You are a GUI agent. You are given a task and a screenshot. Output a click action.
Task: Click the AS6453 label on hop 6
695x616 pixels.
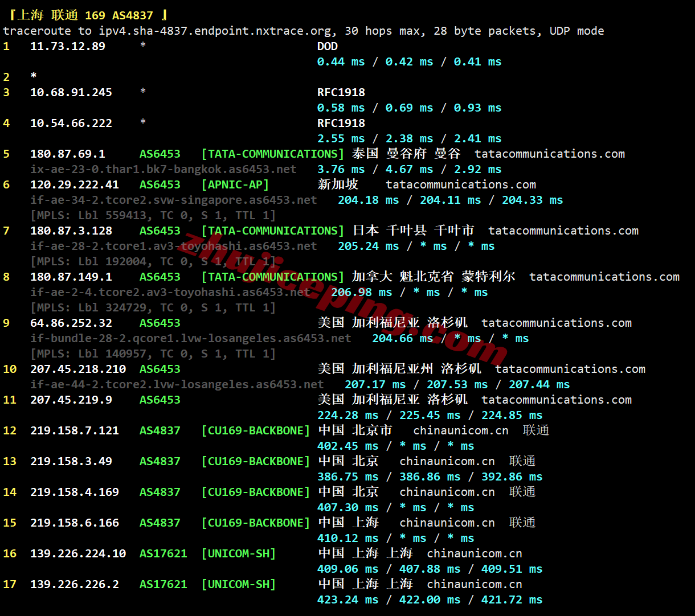tap(160, 184)
